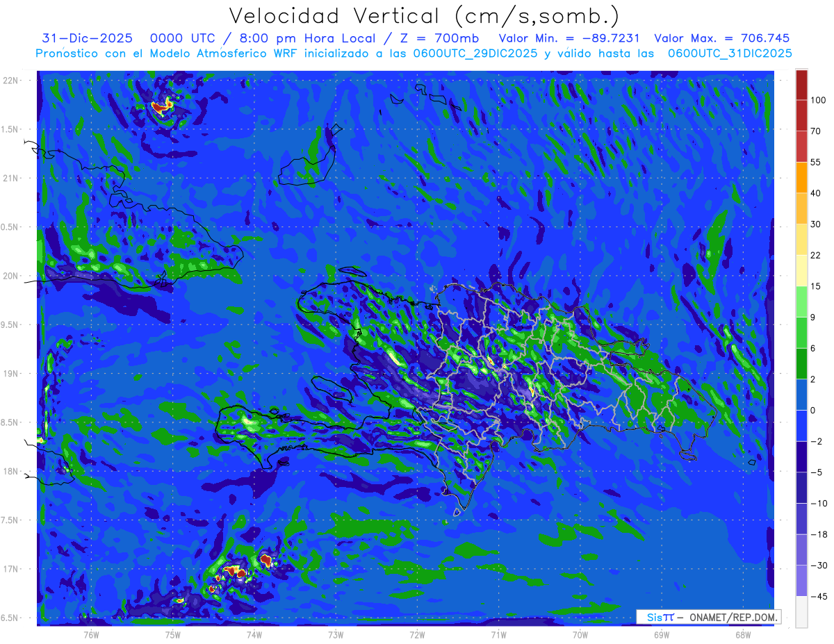Click the pale yellow swatch between 15 and 22

coord(801,270)
